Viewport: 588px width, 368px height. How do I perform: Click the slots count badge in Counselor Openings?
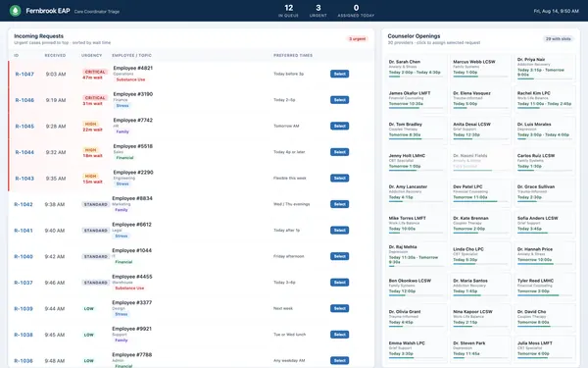[x=558, y=39]
